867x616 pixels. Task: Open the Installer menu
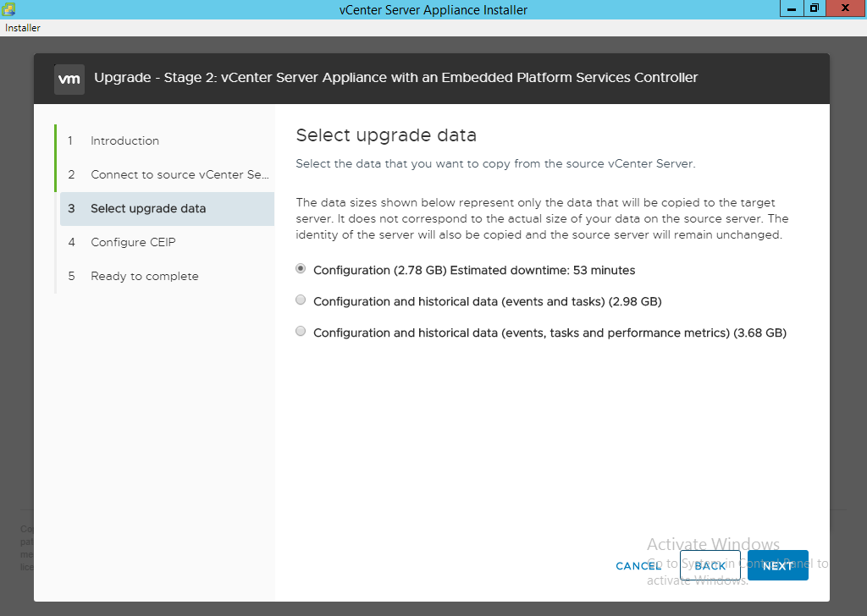tap(23, 28)
